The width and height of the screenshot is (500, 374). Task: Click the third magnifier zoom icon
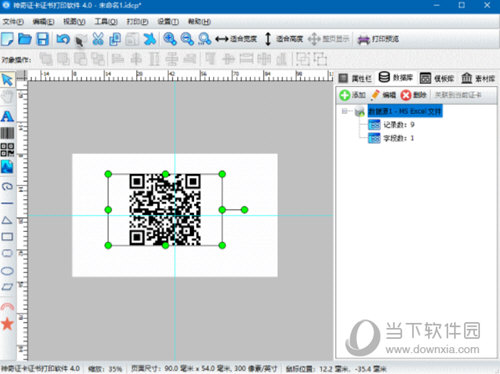point(204,39)
